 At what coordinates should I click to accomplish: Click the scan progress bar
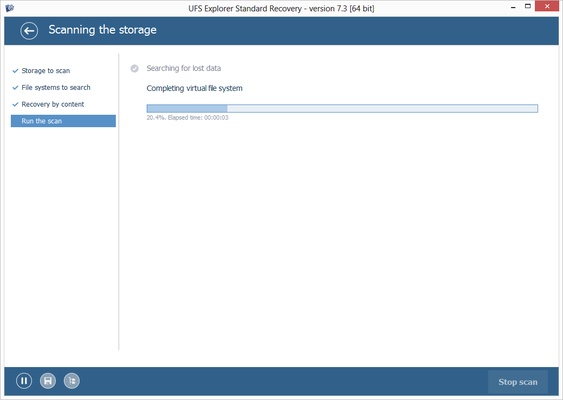point(342,108)
